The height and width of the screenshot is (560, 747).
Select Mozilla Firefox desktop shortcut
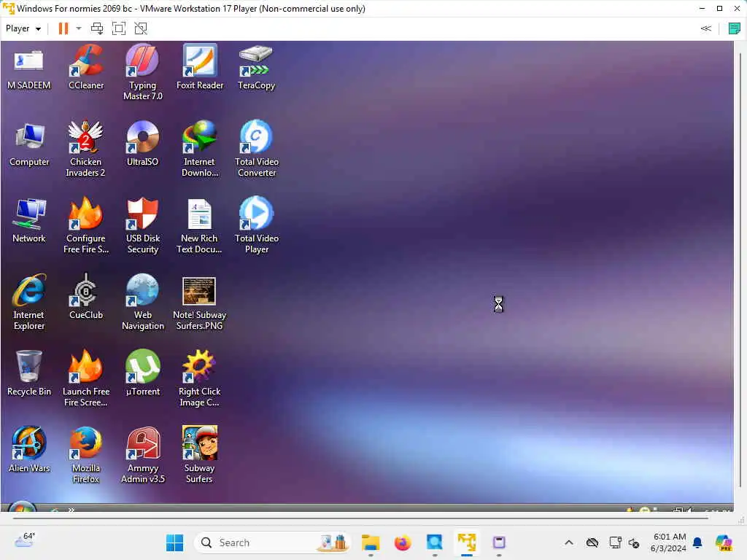pyautogui.click(x=86, y=456)
